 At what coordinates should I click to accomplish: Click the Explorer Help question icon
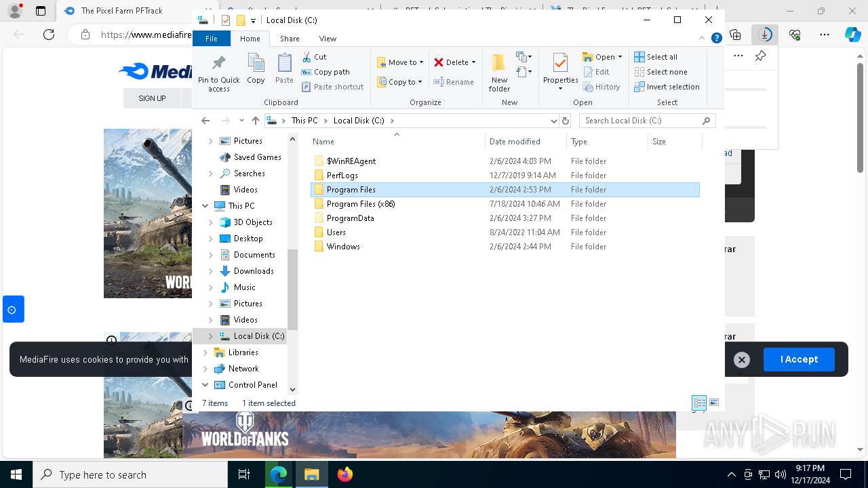click(x=716, y=39)
